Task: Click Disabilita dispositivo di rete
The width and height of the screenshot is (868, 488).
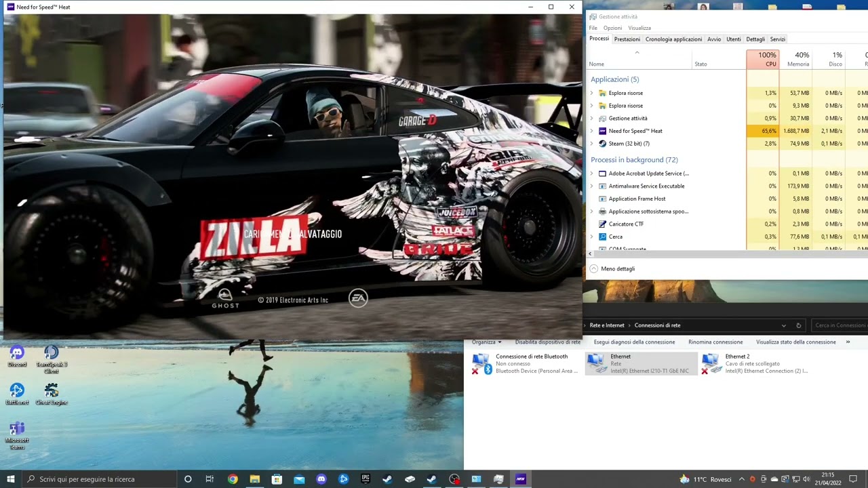Action: 548,342
